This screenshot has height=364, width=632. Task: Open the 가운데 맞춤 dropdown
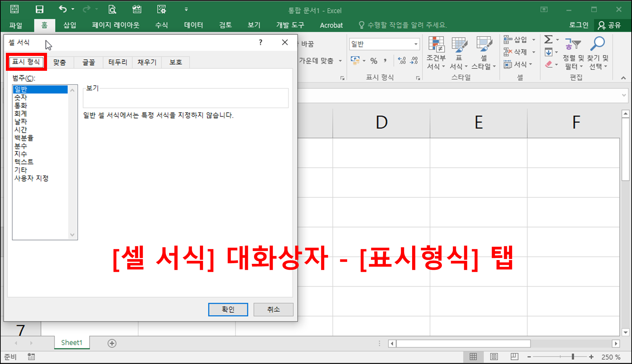(340, 61)
